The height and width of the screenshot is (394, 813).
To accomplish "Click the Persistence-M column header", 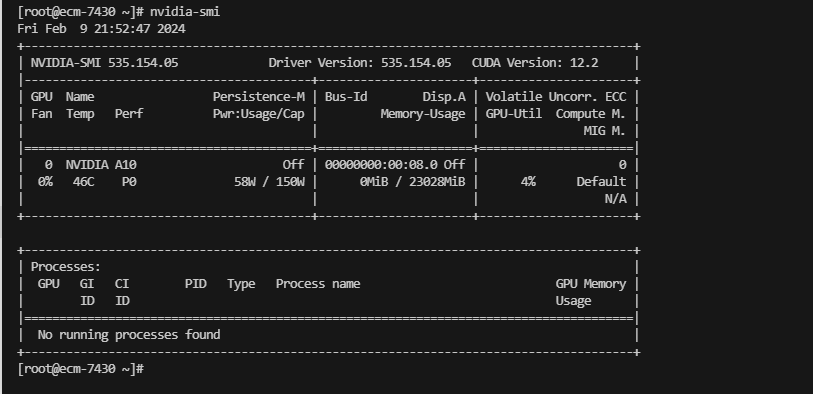I will 259,97.
